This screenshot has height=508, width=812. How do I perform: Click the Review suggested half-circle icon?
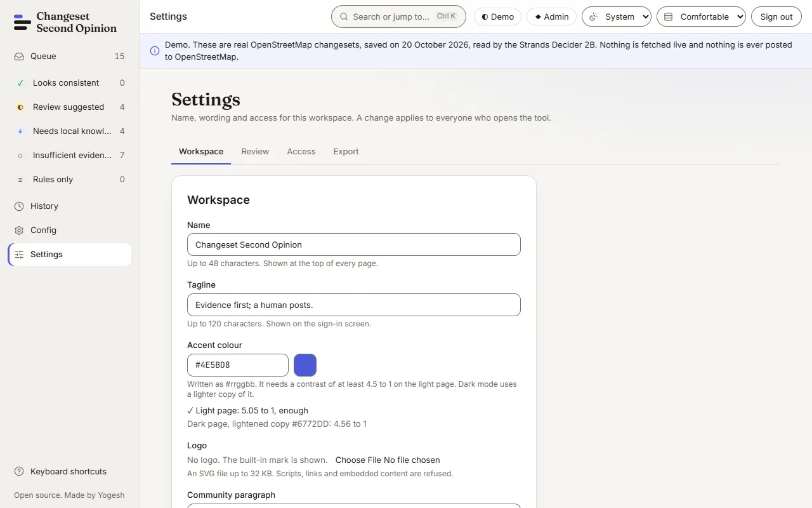click(20, 107)
